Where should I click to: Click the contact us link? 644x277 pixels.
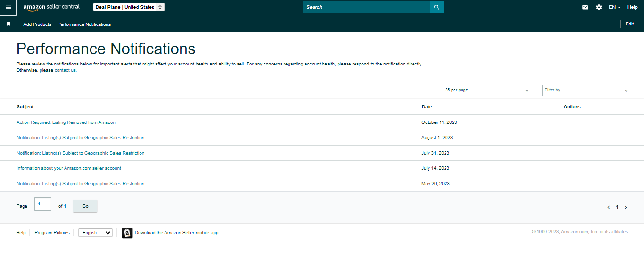(65, 70)
